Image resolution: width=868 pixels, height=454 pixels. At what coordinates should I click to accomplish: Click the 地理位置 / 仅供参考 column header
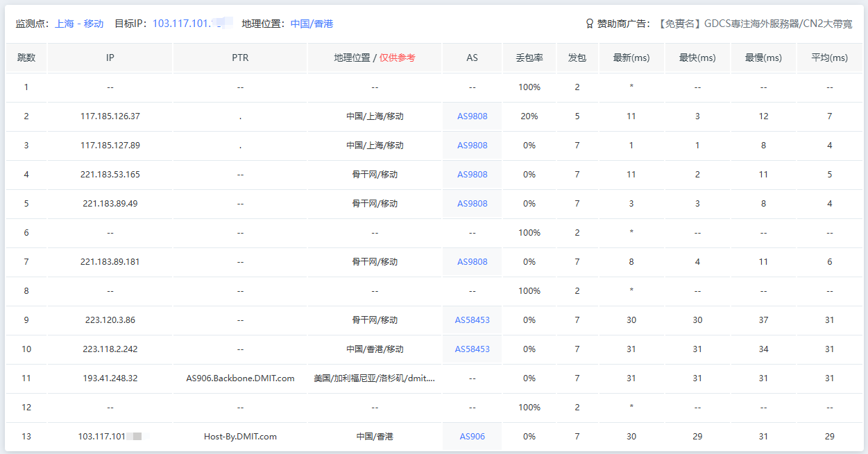point(375,58)
